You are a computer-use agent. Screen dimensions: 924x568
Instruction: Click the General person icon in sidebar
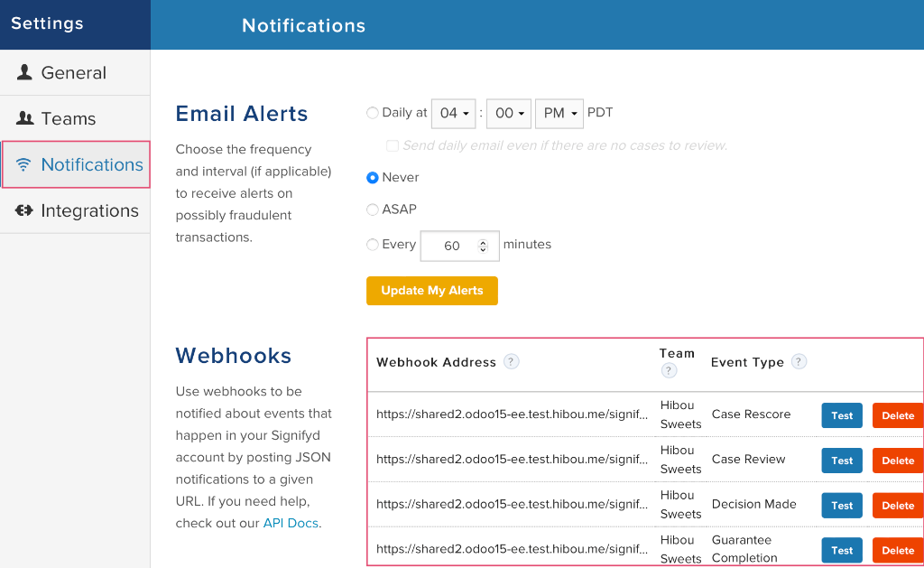pos(24,72)
